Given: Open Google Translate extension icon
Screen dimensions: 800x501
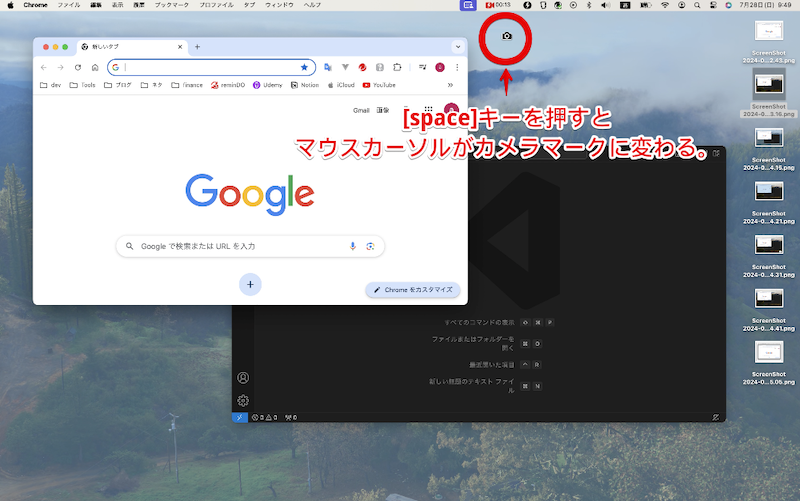Looking at the screenshot, I should coord(328,67).
